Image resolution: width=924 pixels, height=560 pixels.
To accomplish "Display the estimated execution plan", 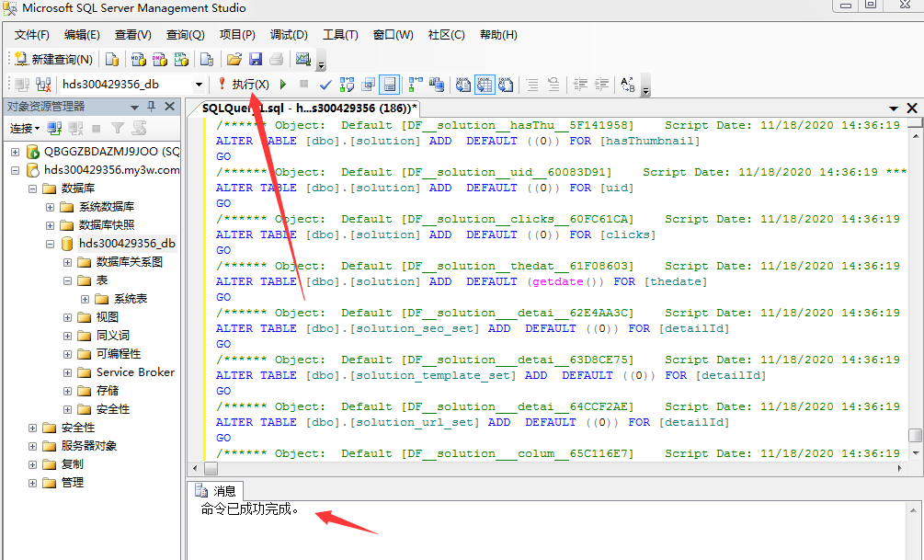I will tap(348, 85).
